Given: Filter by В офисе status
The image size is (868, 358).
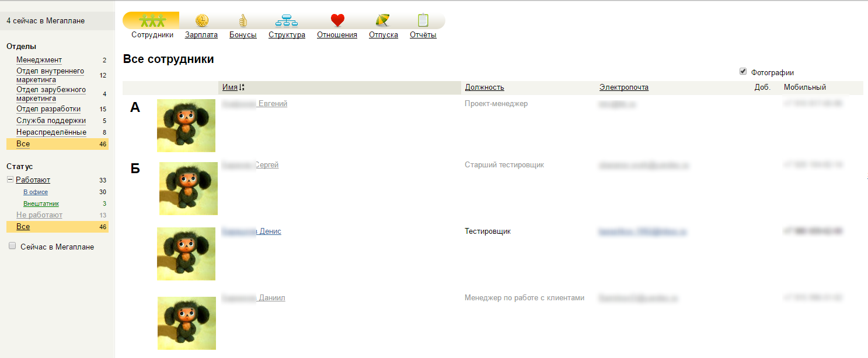Looking at the screenshot, I should point(36,192).
